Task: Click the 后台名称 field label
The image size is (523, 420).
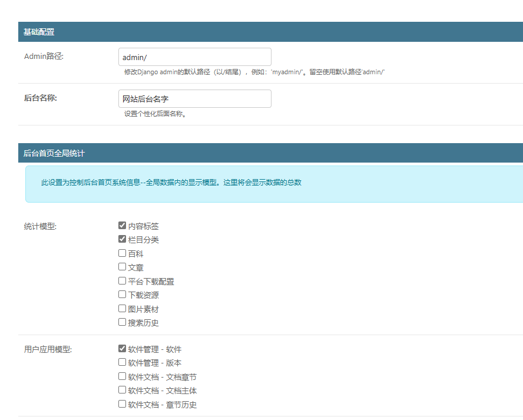Action: pos(40,98)
